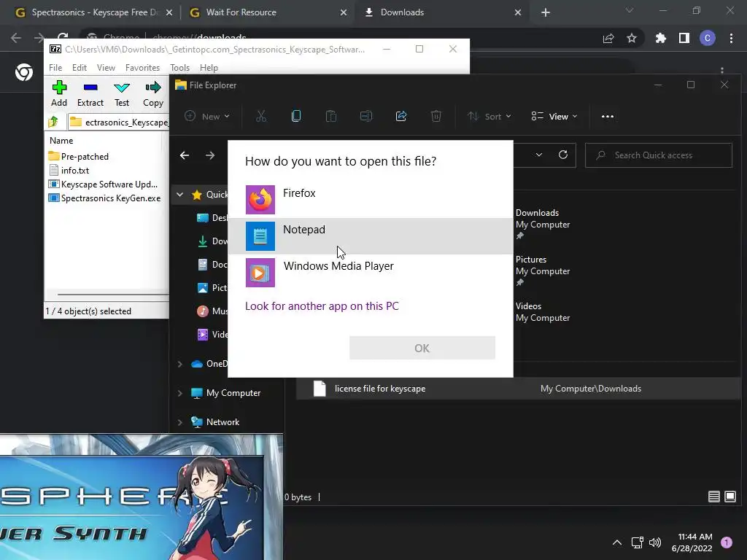Open the Pictures pinned folder tile
This screenshot has height=560, width=747.
(543, 271)
